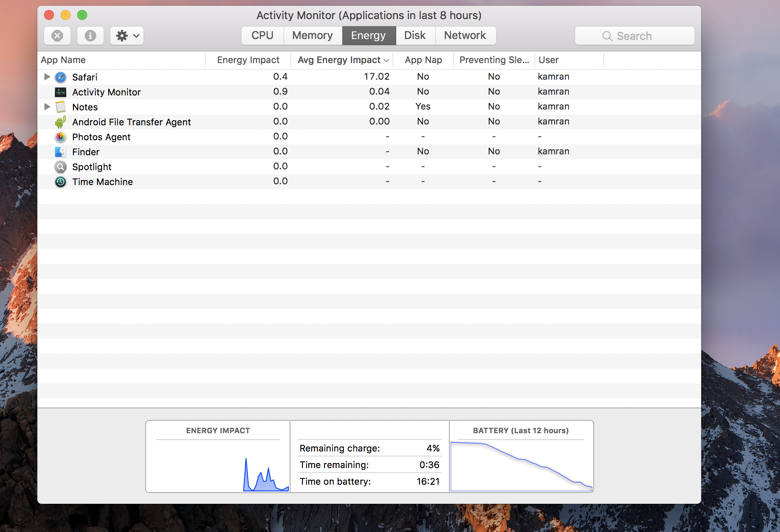Viewport: 780px width, 532px height.
Task: Select the Photos Agent row name
Action: (101, 137)
